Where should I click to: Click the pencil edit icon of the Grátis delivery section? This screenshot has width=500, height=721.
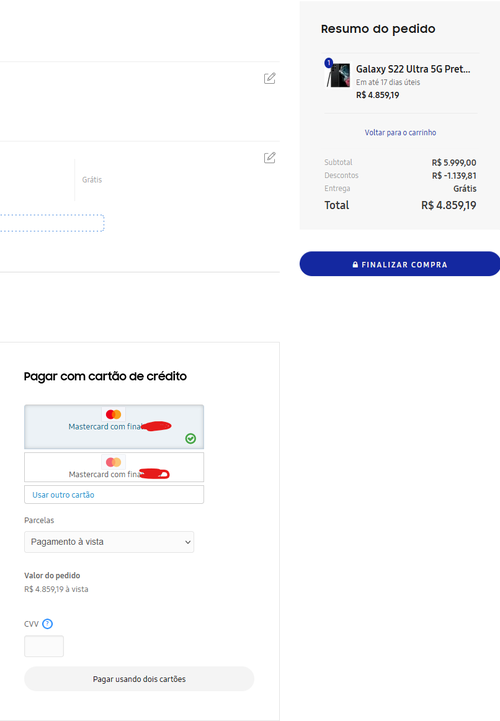(x=270, y=158)
